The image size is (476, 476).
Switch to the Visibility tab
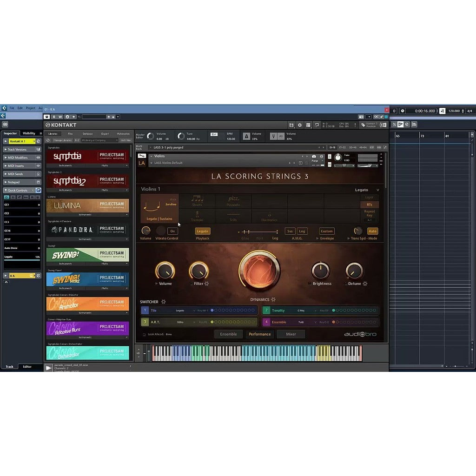point(29,133)
